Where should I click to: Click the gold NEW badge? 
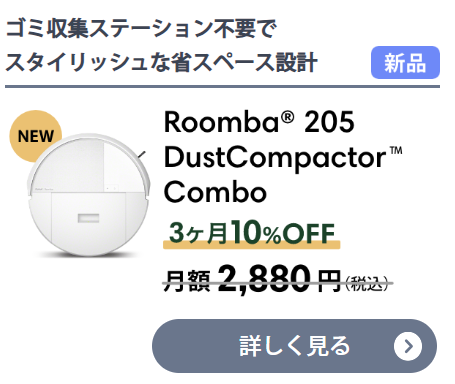click(36, 136)
